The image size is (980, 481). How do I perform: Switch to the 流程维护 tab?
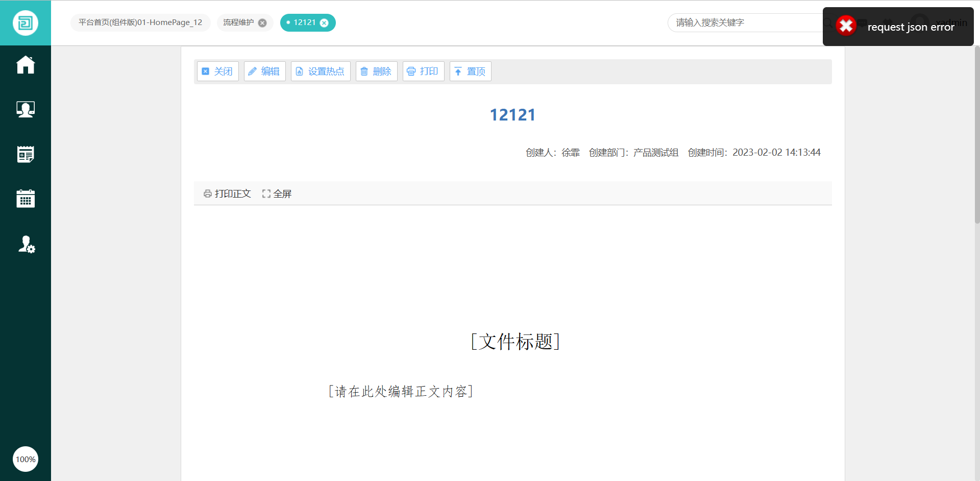[x=238, y=22]
